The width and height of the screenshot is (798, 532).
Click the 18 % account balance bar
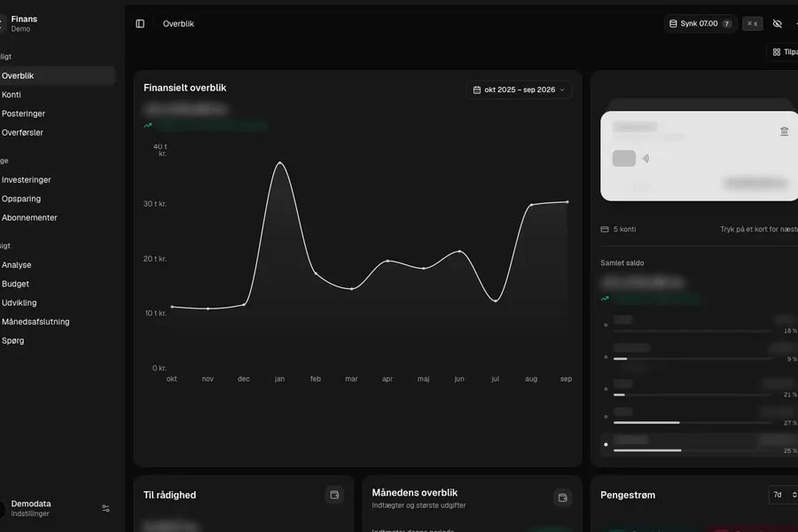pyautogui.click(x=692, y=331)
